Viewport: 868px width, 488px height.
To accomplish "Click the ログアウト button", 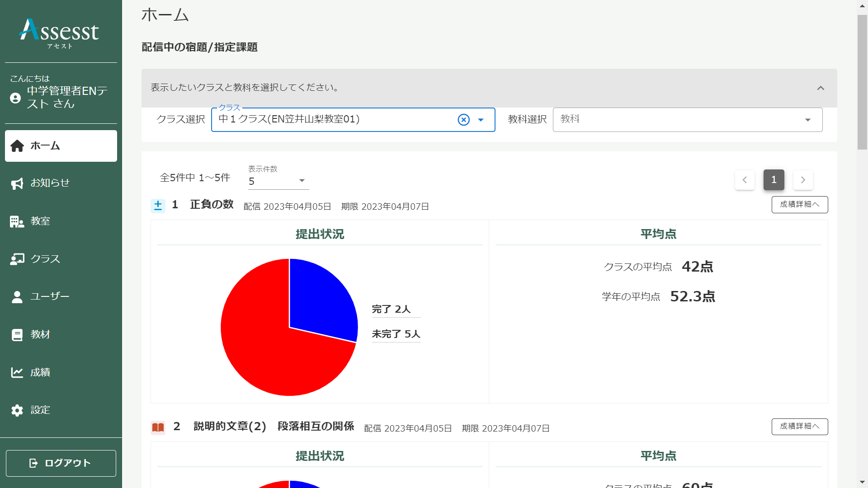I will point(61,463).
